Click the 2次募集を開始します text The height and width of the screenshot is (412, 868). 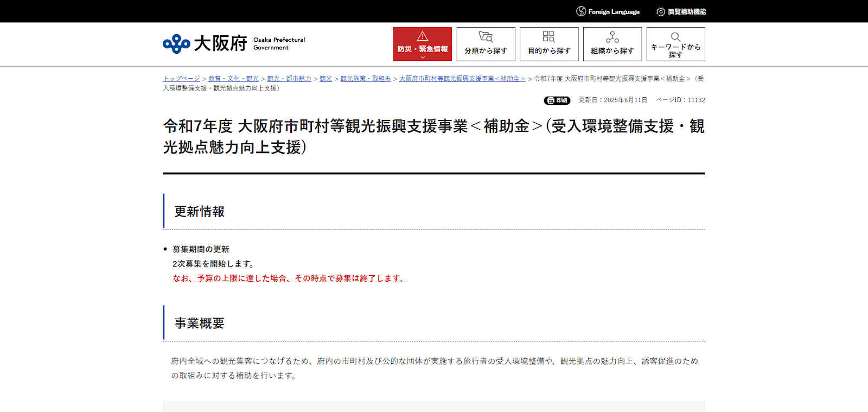[x=214, y=264]
